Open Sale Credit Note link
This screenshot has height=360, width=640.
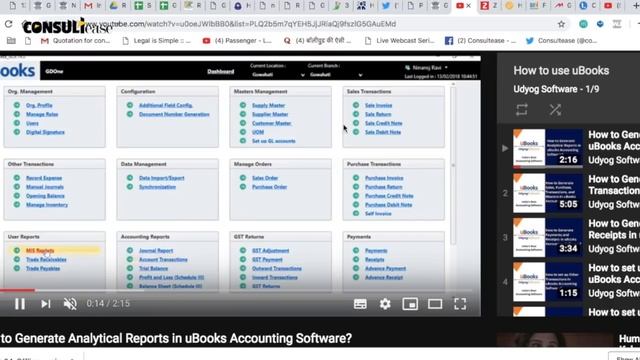[x=384, y=123]
